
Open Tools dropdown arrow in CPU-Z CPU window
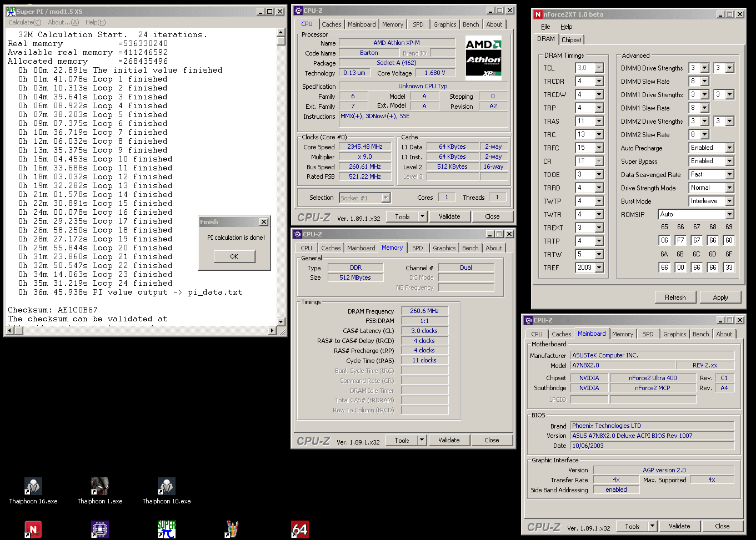[423, 216]
